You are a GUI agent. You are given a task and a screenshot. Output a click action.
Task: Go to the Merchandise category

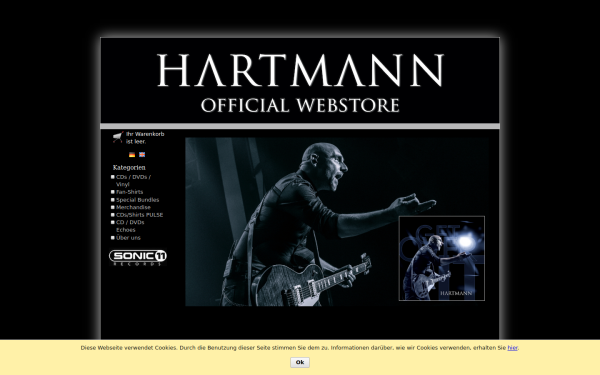pyautogui.click(x=133, y=207)
